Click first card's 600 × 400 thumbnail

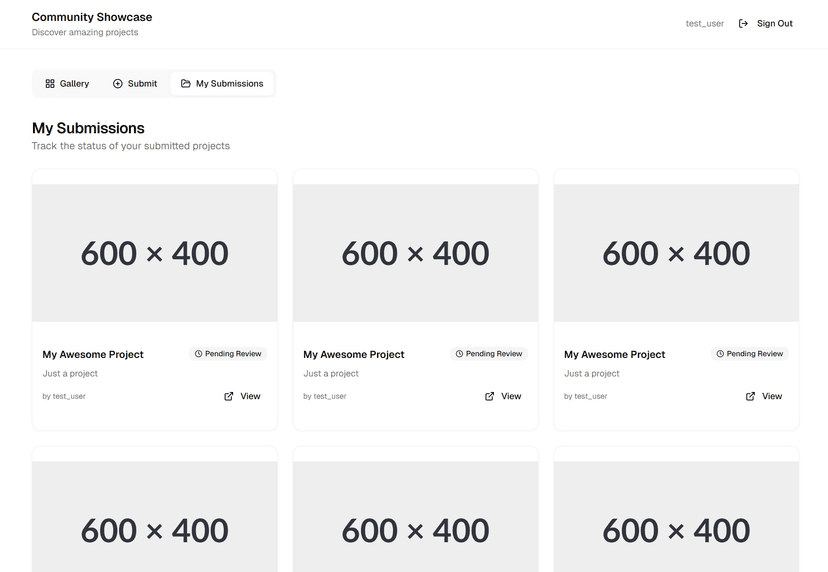[155, 252]
